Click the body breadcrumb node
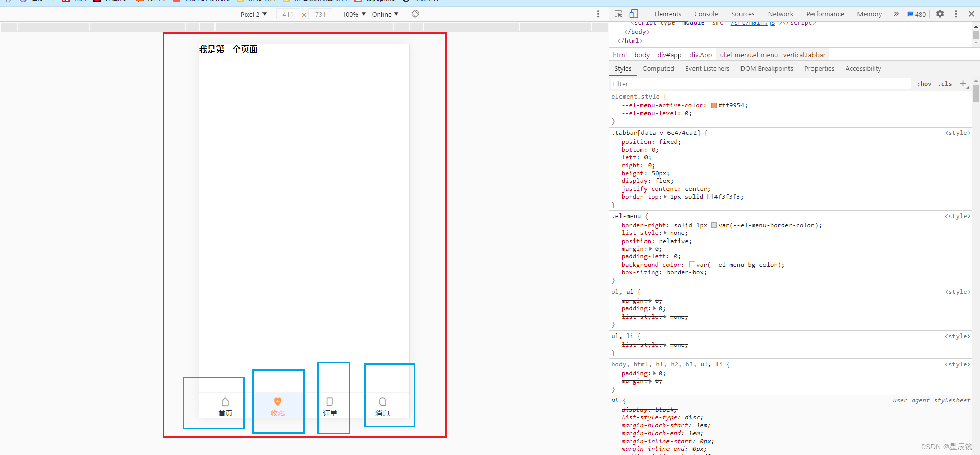Image resolution: width=980 pixels, height=455 pixels. click(x=642, y=55)
